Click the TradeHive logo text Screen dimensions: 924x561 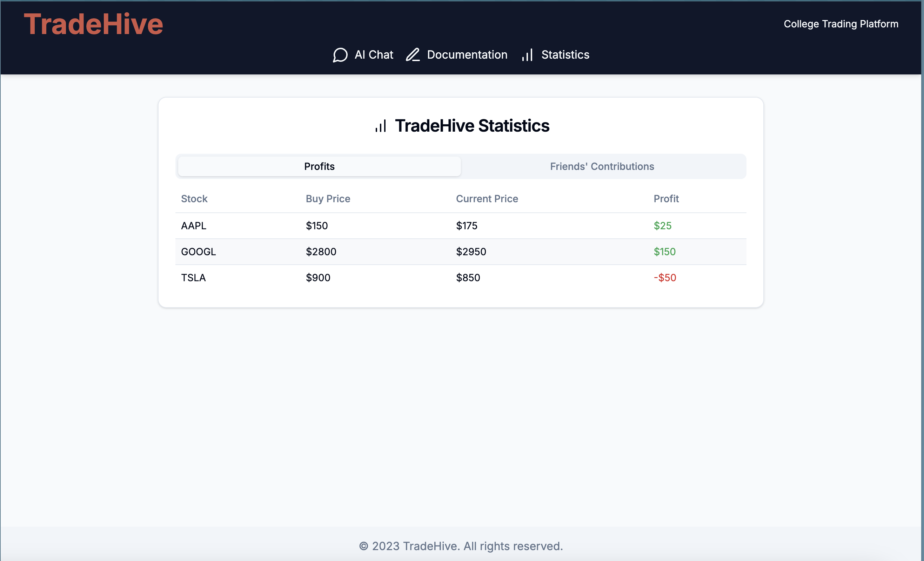tap(93, 24)
